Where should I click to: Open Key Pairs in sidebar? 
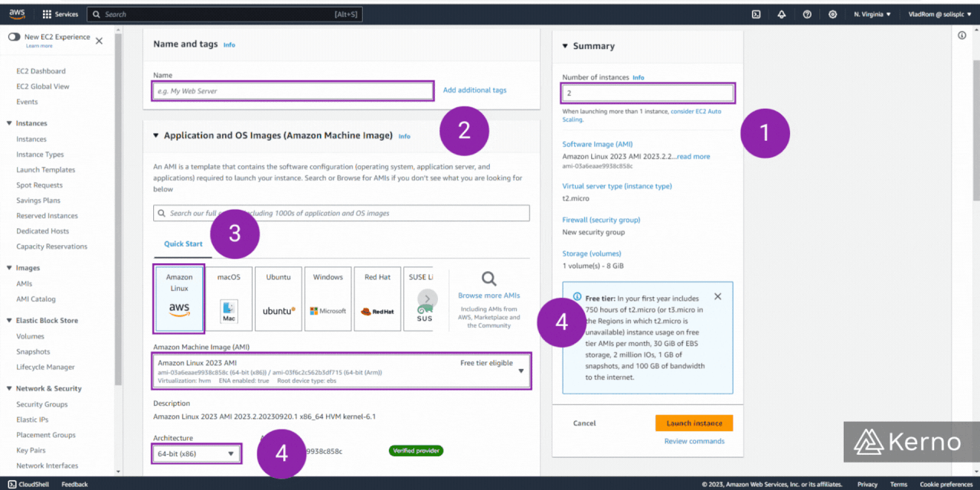pyautogui.click(x=31, y=450)
